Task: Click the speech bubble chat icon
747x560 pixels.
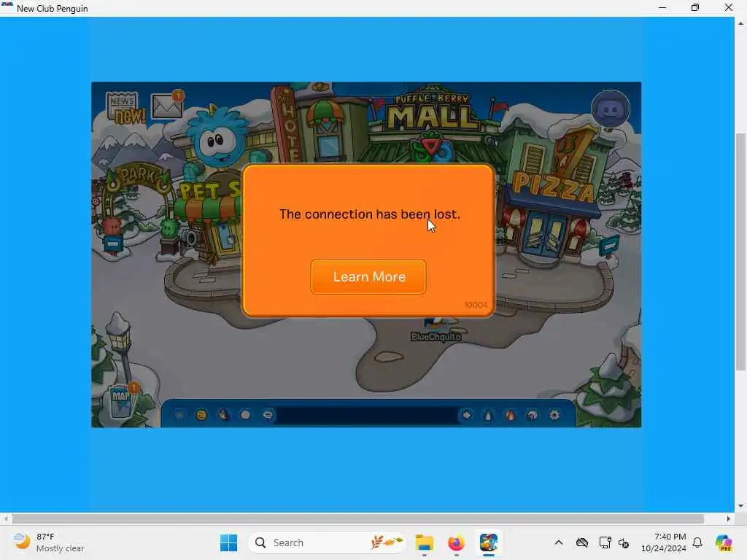Action: tap(268, 415)
